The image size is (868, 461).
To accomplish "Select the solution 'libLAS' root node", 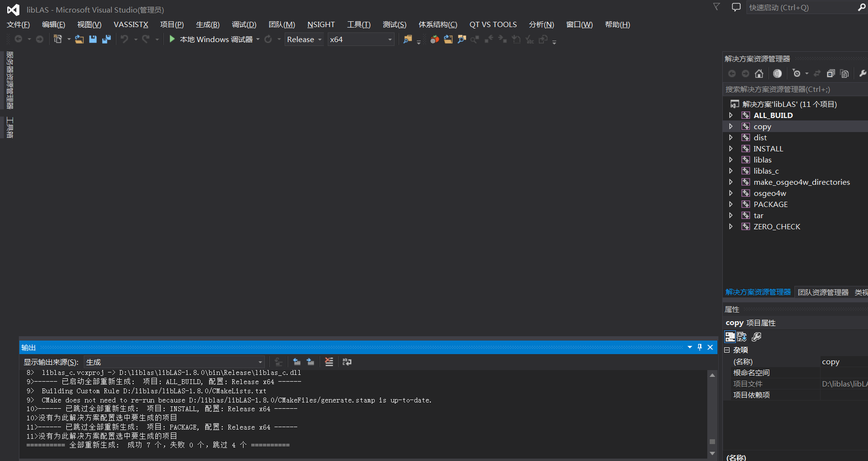I will coord(789,104).
